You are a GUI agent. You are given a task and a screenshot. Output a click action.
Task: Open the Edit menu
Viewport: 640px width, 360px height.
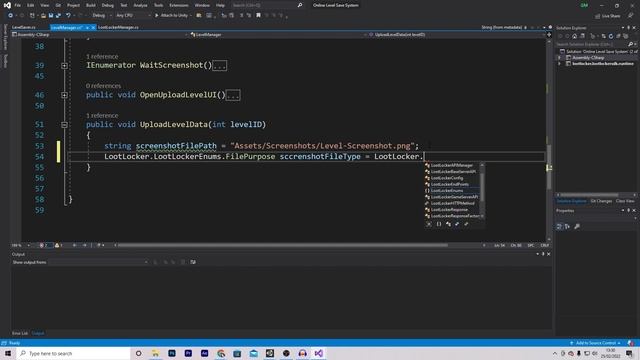point(31,5)
